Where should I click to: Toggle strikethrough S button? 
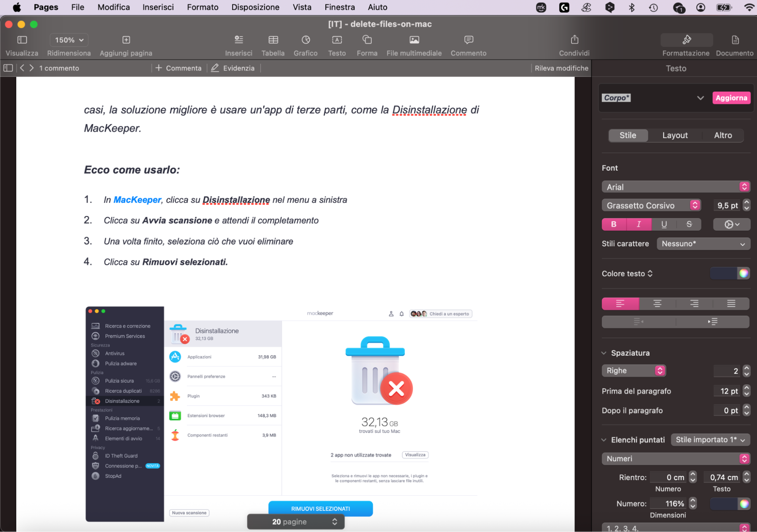(x=689, y=224)
